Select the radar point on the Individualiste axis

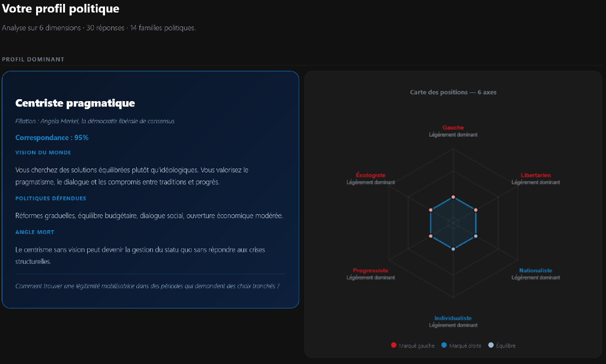pos(453,249)
